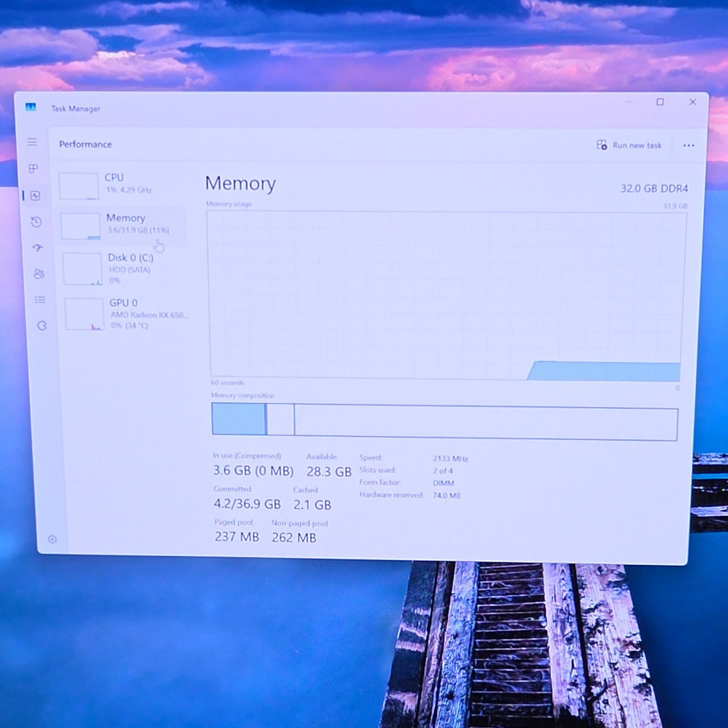Click the "262 MB" non-paged pool value
Image resolution: width=728 pixels, height=728 pixels.
tap(294, 538)
